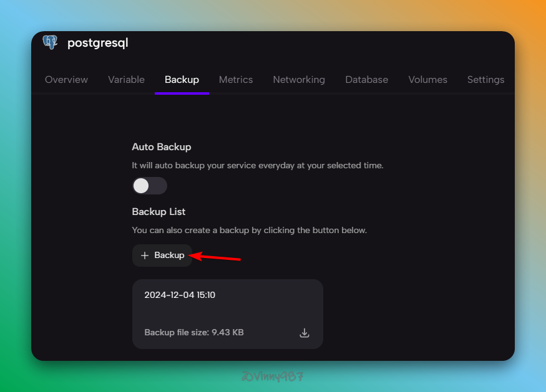
Task: Select the 2024-12-04 15:10 backup entry
Action: click(180, 295)
